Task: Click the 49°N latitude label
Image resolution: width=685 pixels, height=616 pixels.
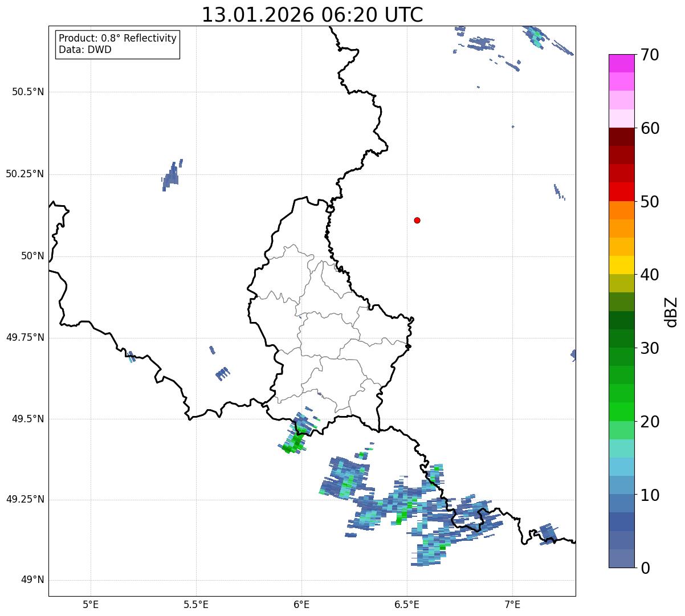Action: 32,580
